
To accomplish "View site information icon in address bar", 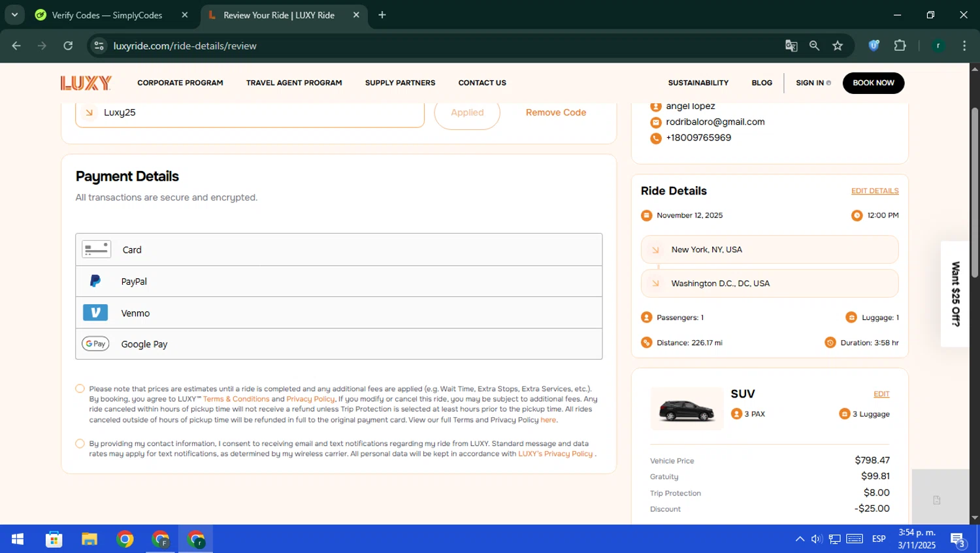I will [99, 46].
